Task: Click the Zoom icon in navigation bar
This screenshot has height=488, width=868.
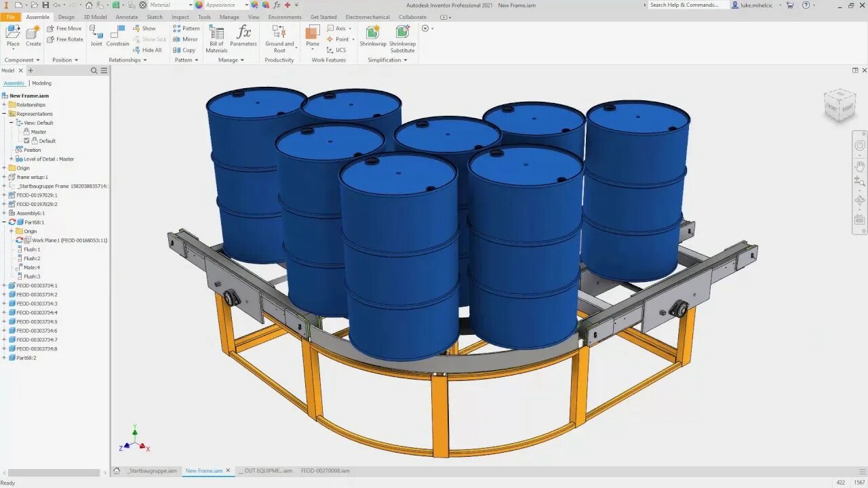Action: [x=860, y=182]
